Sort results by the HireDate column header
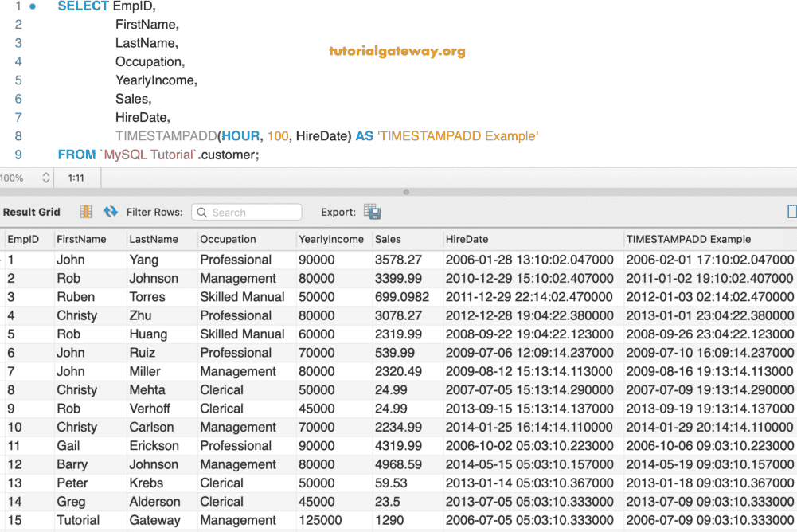The image size is (797, 532). pyautogui.click(x=467, y=239)
